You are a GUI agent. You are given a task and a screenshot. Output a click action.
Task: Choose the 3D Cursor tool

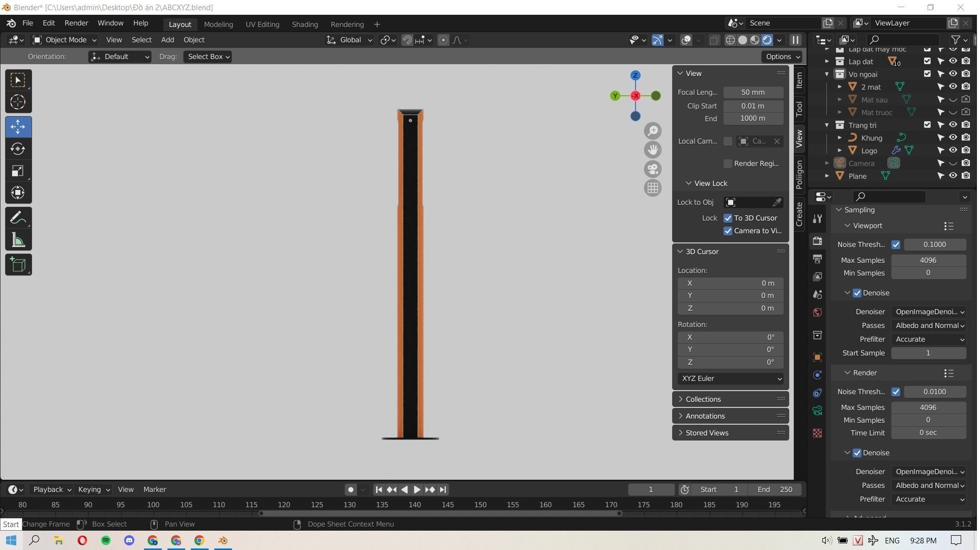point(18,102)
